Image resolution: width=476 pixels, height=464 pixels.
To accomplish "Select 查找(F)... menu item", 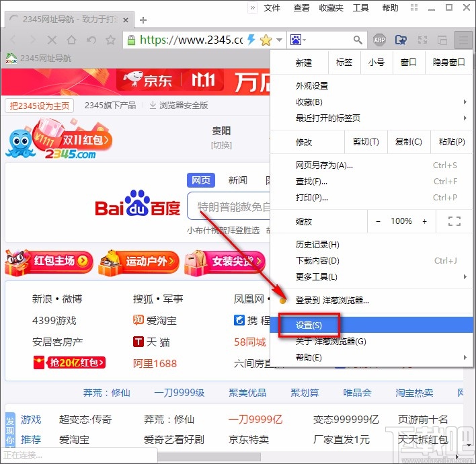I will click(x=371, y=182).
